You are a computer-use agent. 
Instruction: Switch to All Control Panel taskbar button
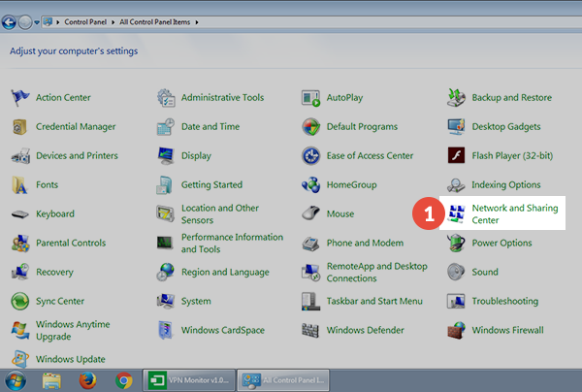tap(283, 380)
